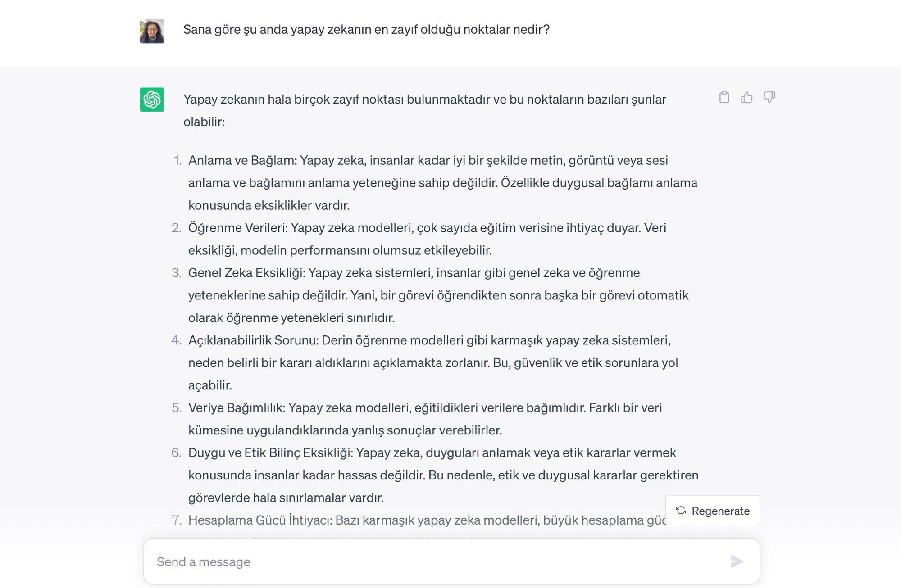Screen dimensions: 901x588
Task: Click the send message arrow icon
Action: coord(737,561)
